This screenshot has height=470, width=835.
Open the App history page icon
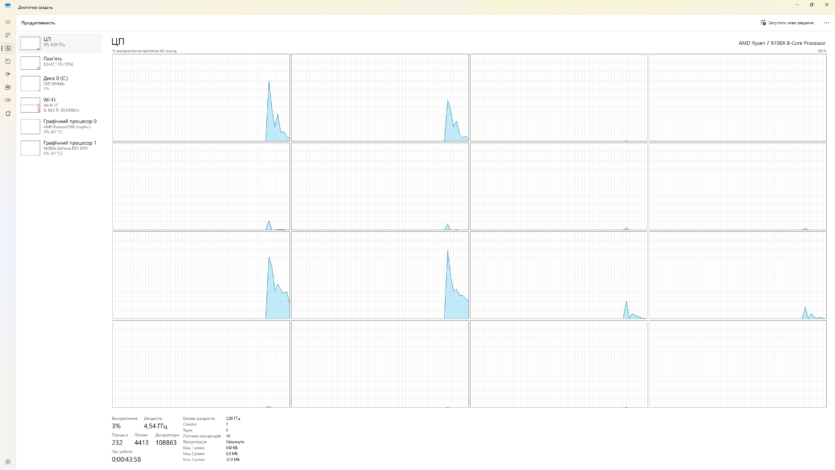pos(8,61)
